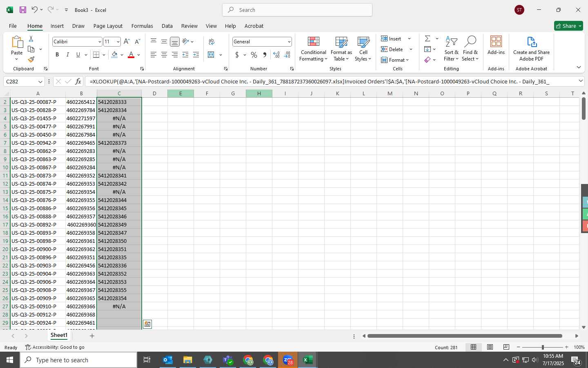Screen dimensions: 588x368
Task: Click the Copy icon in Clipboard group
Action: [31, 49]
